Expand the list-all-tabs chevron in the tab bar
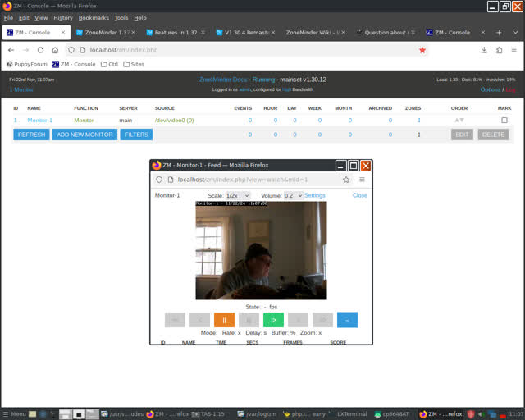Screen dimensions: 525x420 [x=515, y=33]
